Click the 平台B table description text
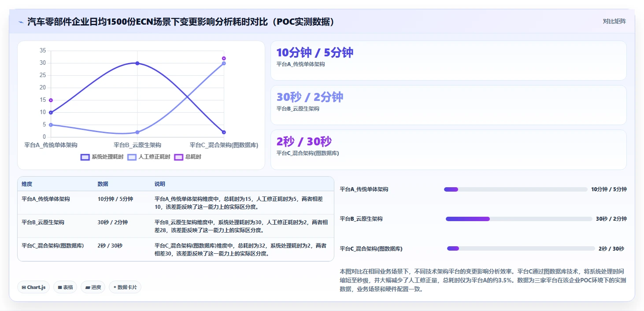The height and width of the screenshot is (311, 644). coord(241,226)
